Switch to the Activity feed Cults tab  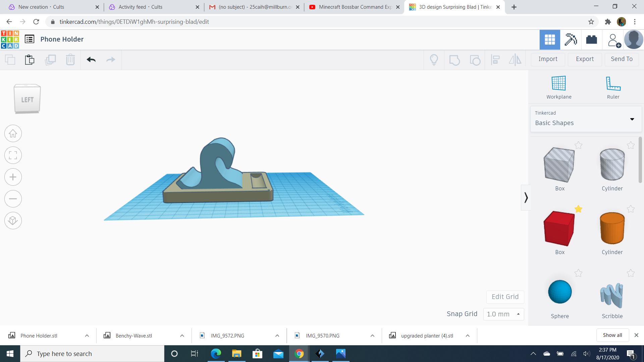pyautogui.click(x=141, y=7)
